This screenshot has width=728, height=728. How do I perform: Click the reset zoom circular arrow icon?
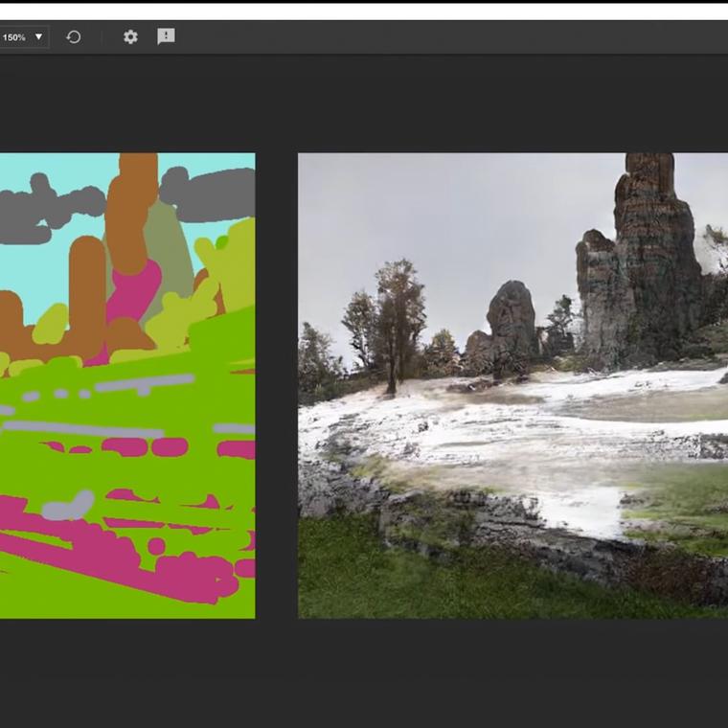74,37
